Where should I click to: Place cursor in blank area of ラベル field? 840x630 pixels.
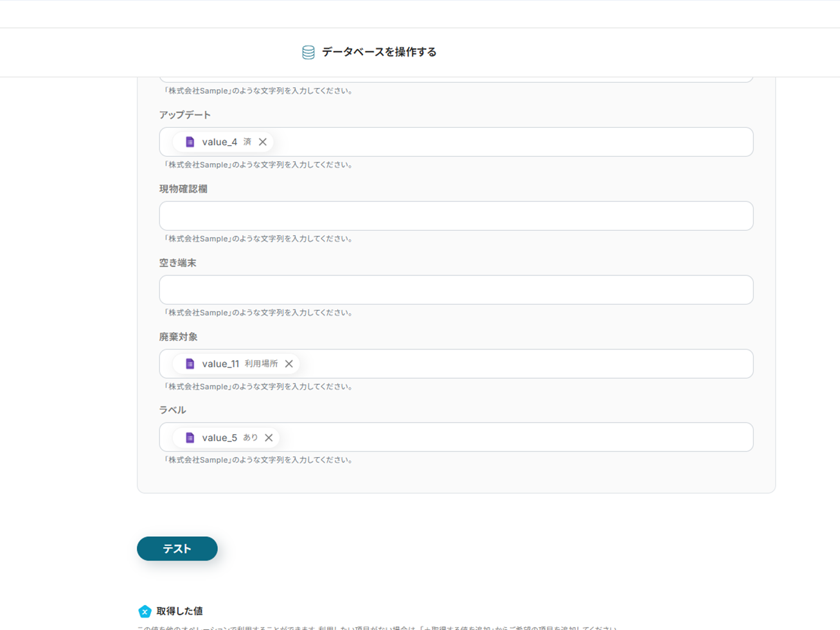514,437
